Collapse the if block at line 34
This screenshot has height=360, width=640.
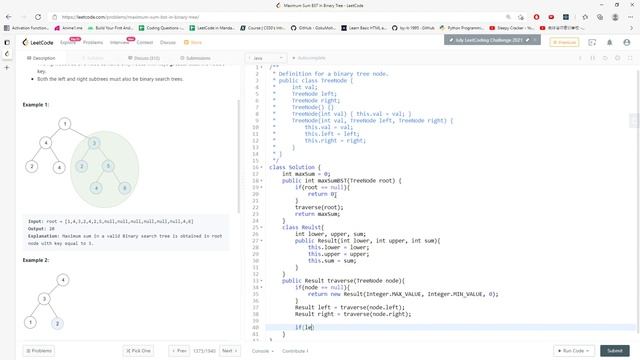pos(262,287)
